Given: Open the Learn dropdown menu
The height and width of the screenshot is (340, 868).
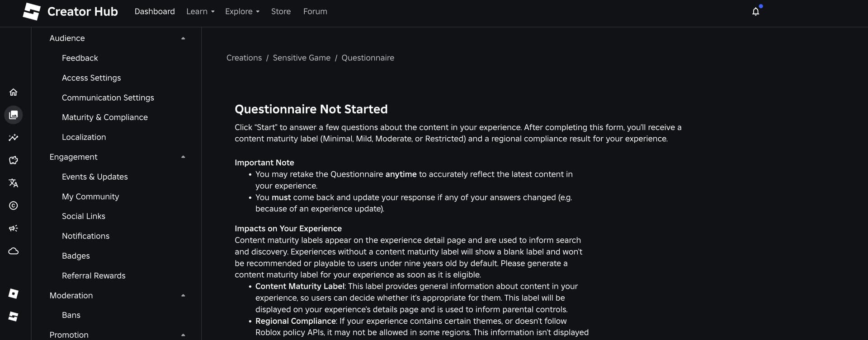Looking at the screenshot, I should (200, 11).
